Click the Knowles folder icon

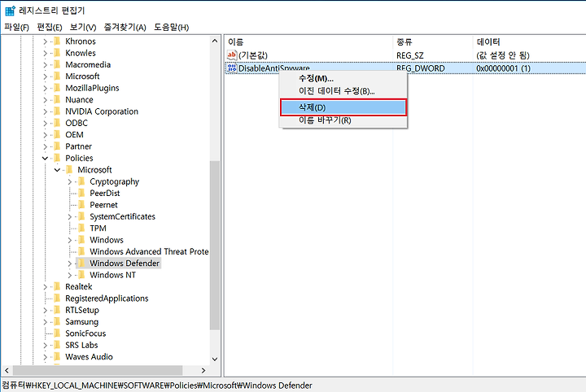tap(57, 53)
